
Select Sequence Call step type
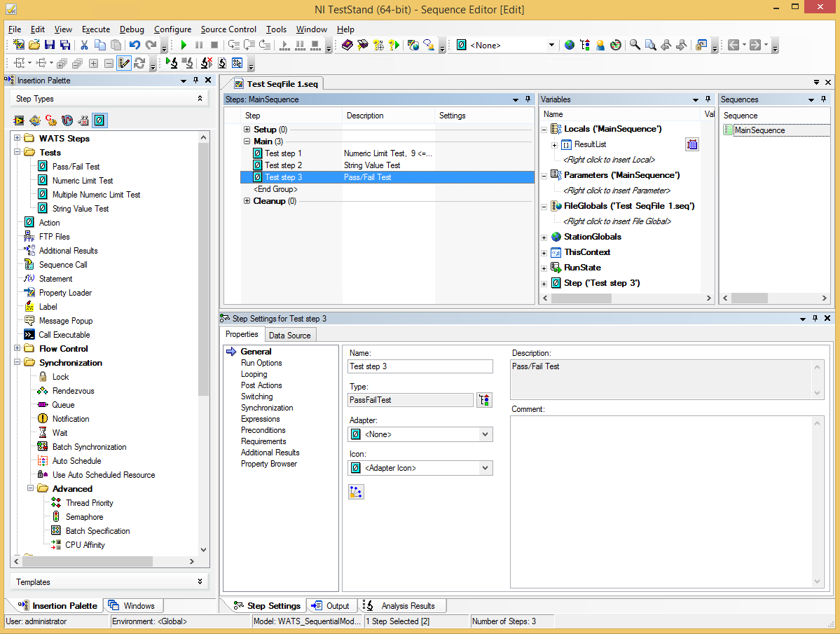click(x=63, y=265)
